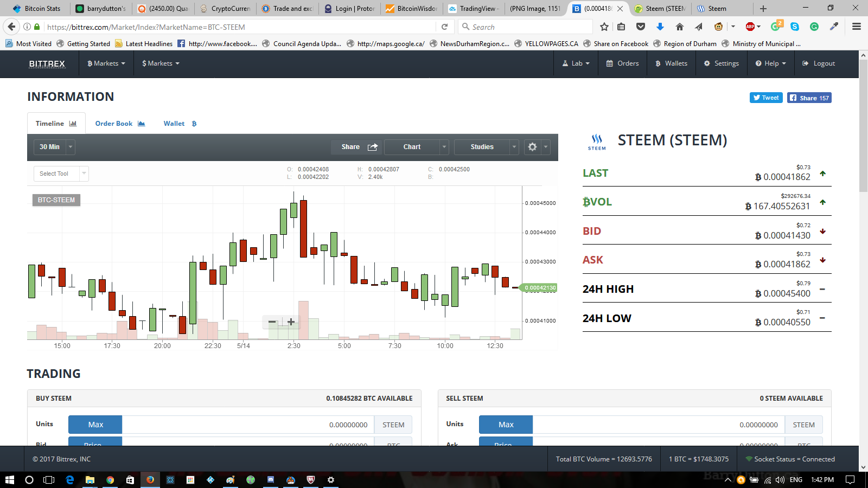
Task: Open the taskbar volume speaker icon
Action: coord(780,479)
